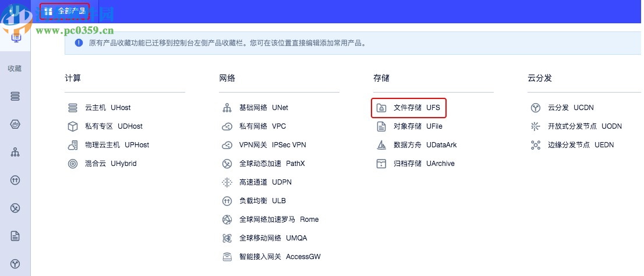This screenshot has height=276, width=644.
Task: Click the 云主机 UHost icon
Action: (73, 108)
